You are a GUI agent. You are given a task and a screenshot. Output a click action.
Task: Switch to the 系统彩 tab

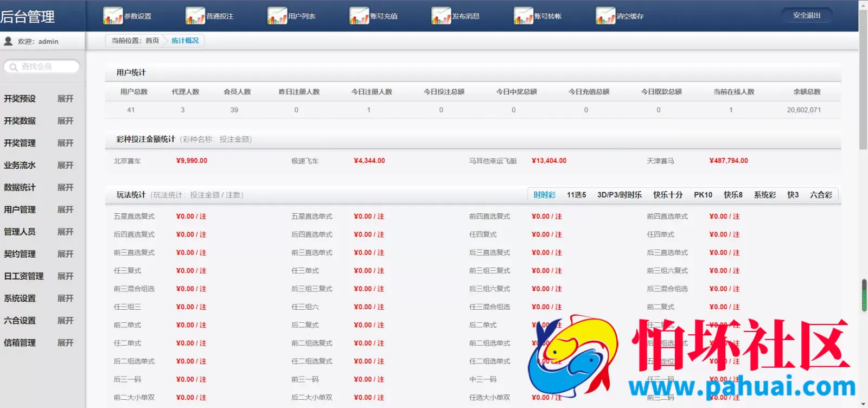(x=765, y=195)
